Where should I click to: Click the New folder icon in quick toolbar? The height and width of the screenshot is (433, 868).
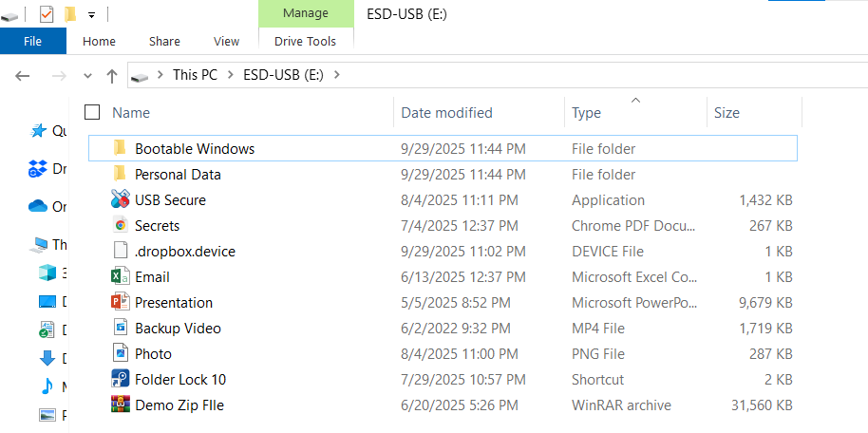click(69, 14)
